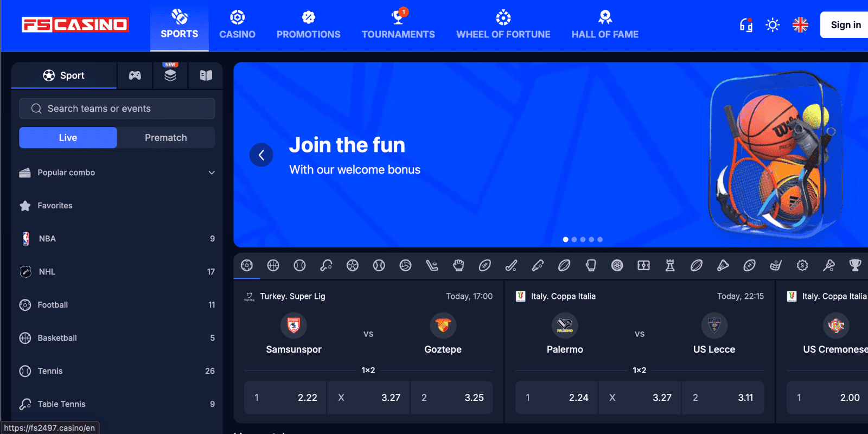868x434 pixels.
Task: Jump to third banner carousel dot
Action: (583, 239)
